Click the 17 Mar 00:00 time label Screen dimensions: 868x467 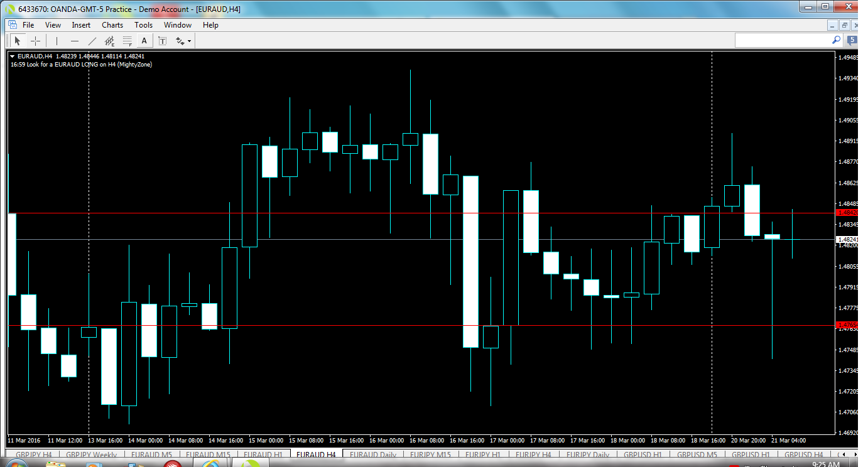point(507,440)
